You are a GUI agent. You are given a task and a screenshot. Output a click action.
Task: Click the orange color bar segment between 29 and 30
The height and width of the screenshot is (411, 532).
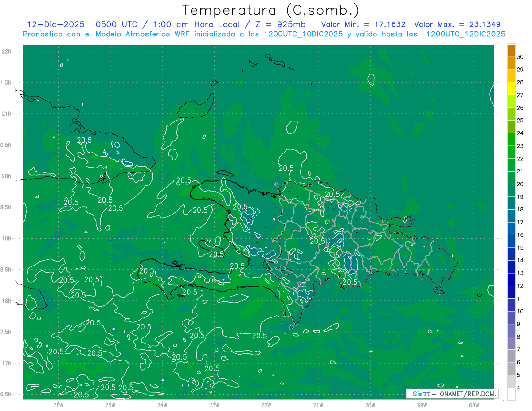[x=511, y=63]
